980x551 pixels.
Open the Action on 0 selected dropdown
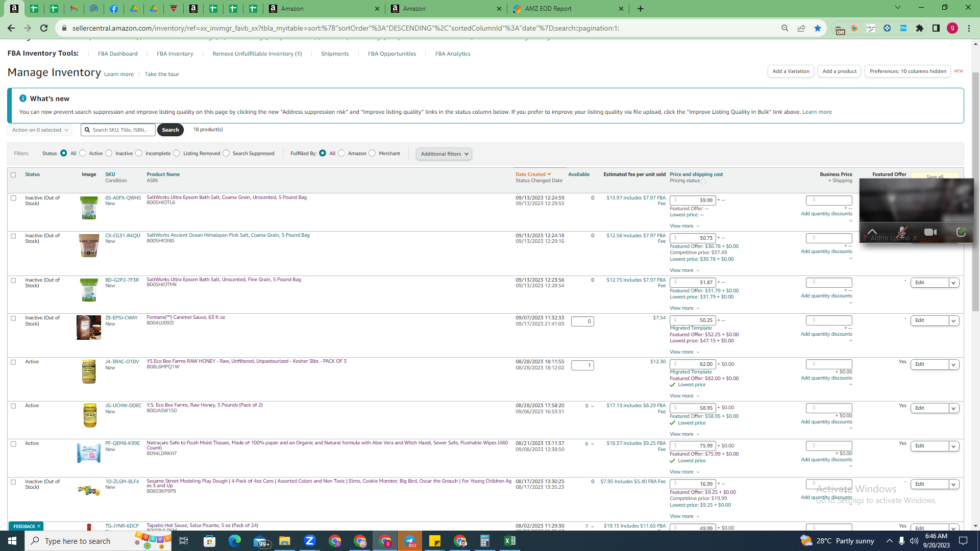click(x=40, y=130)
